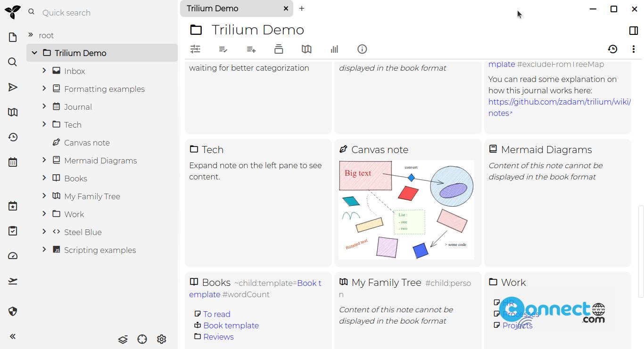The height and width of the screenshot is (349, 644).
Task: Open protected session shield icon
Action: coord(13,311)
